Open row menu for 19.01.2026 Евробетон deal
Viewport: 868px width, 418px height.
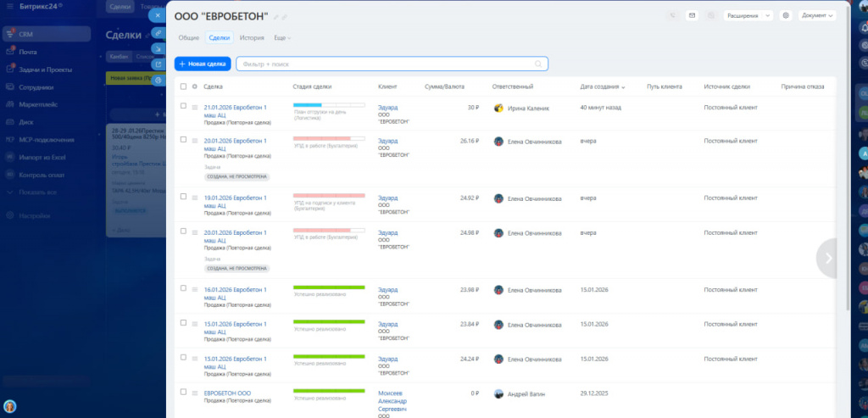pos(194,198)
